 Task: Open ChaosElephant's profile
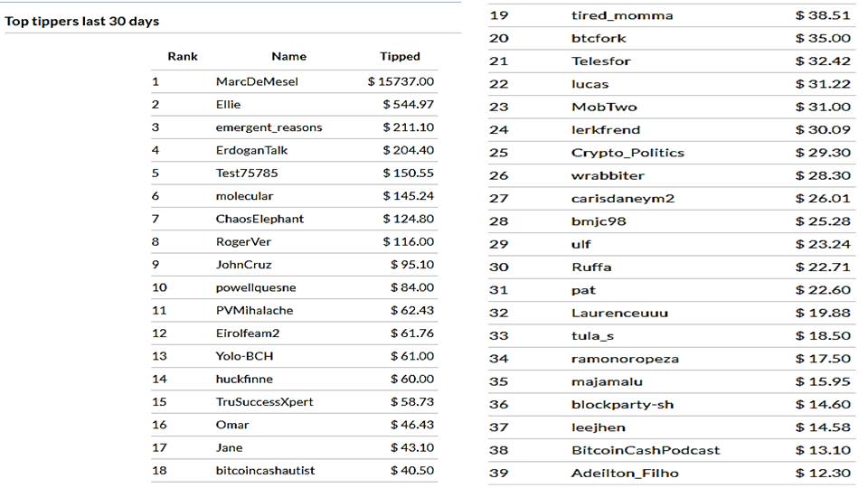point(259,219)
